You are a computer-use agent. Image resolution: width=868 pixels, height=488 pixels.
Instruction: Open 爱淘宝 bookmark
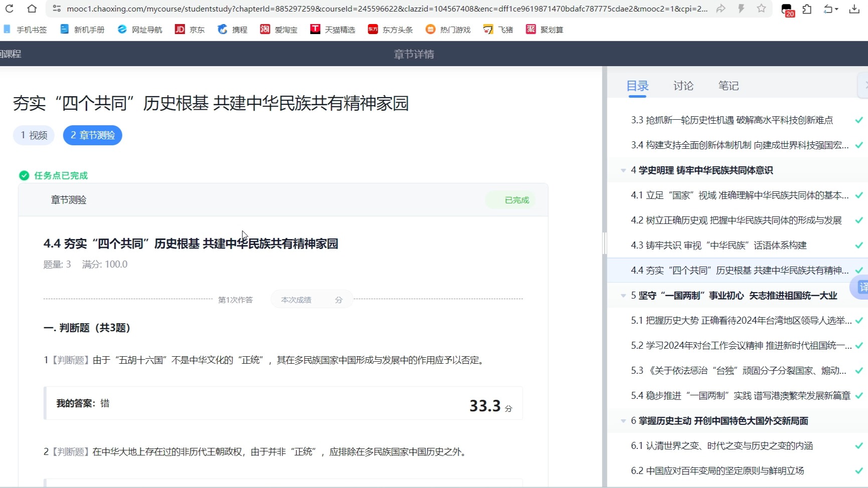point(278,30)
